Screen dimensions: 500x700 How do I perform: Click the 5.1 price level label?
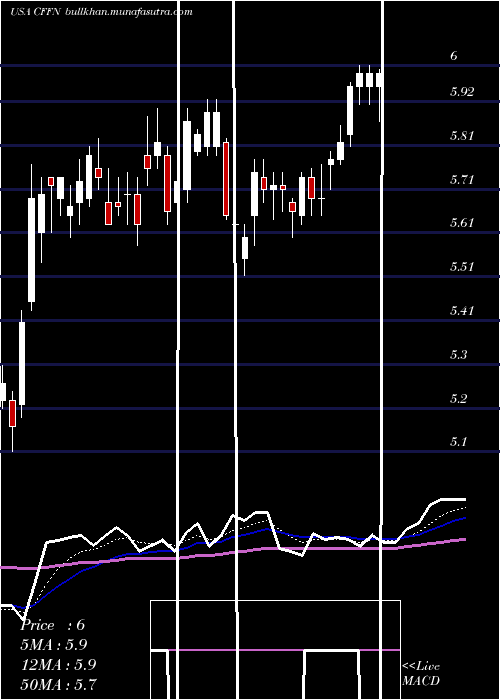(x=459, y=442)
